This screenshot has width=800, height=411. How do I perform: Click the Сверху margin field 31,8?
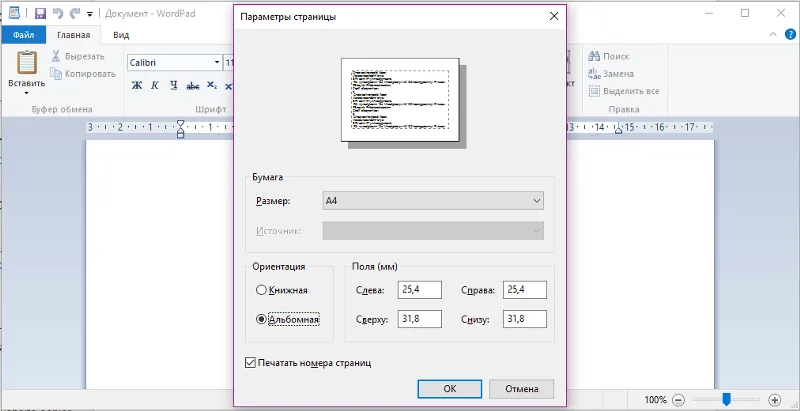pyautogui.click(x=420, y=319)
